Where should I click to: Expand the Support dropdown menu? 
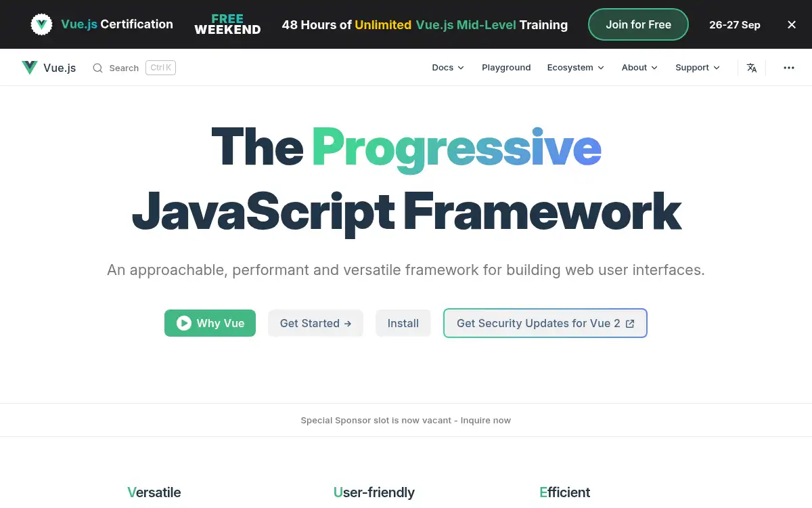[x=698, y=68]
